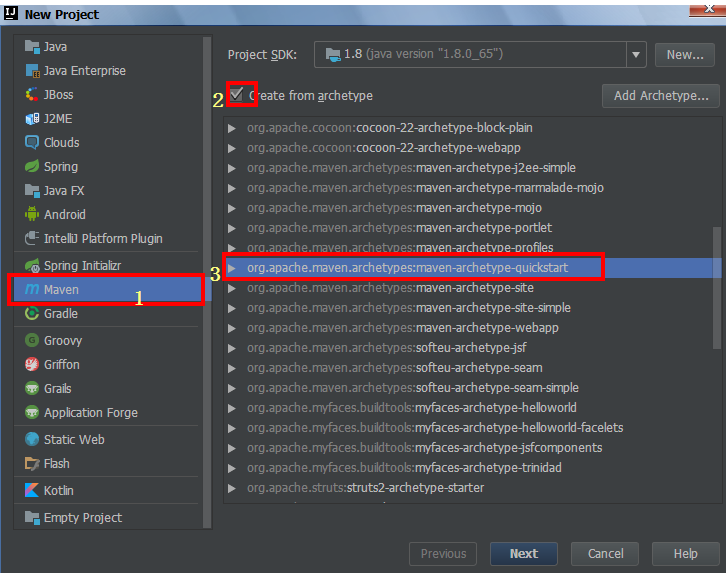
Task: Open the Add Archetype... dialog
Action: tap(661, 96)
